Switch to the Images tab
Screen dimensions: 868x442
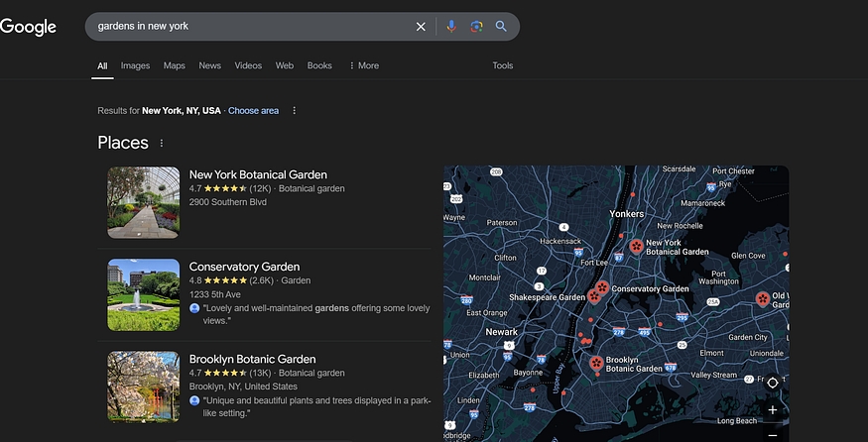tap(135, 65)
